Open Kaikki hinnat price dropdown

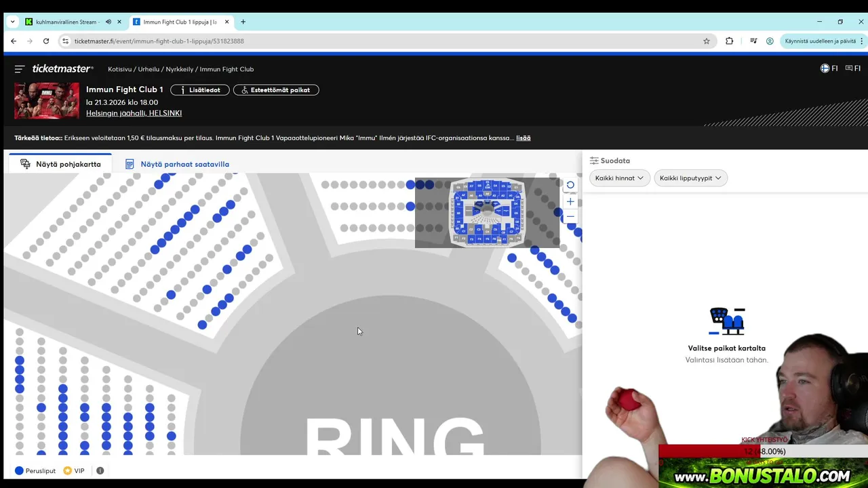619,178
